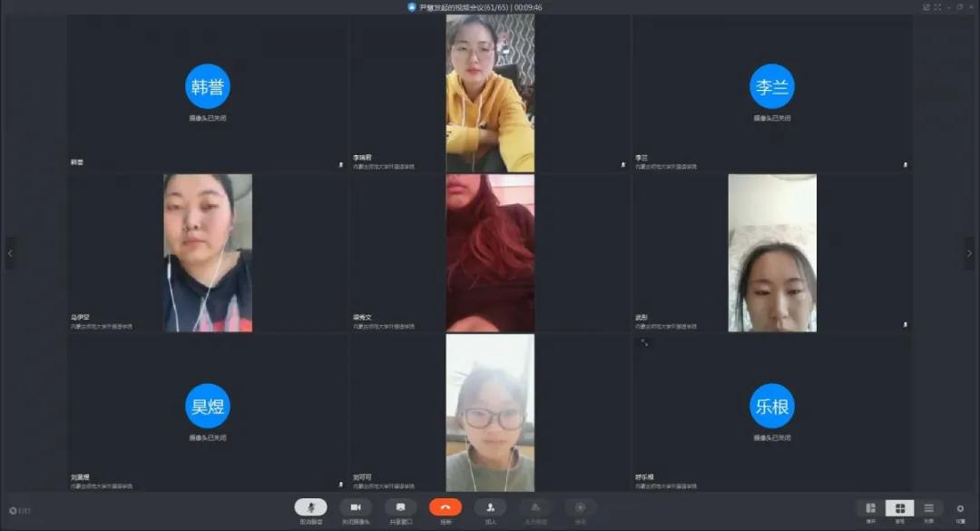980x531 pixels.
Task: Select the 昊煜 participant avatar
Action: click(x=208, y=406)
